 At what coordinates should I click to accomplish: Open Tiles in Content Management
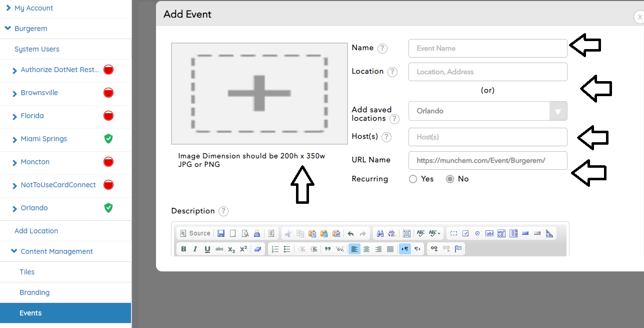[x=27, y=272]
